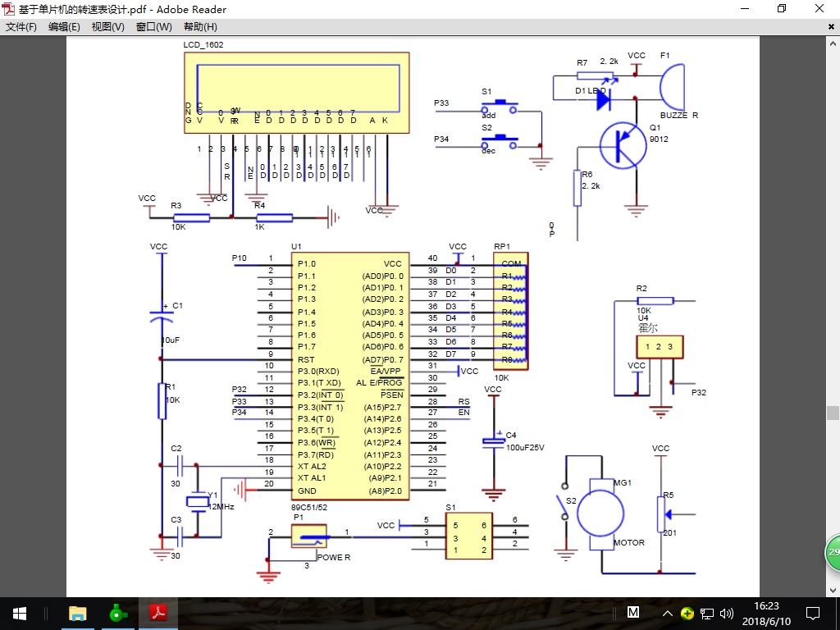The image size is (840, 630).
Task: Click the scrollbar down arrow
Action: [833, 591]
